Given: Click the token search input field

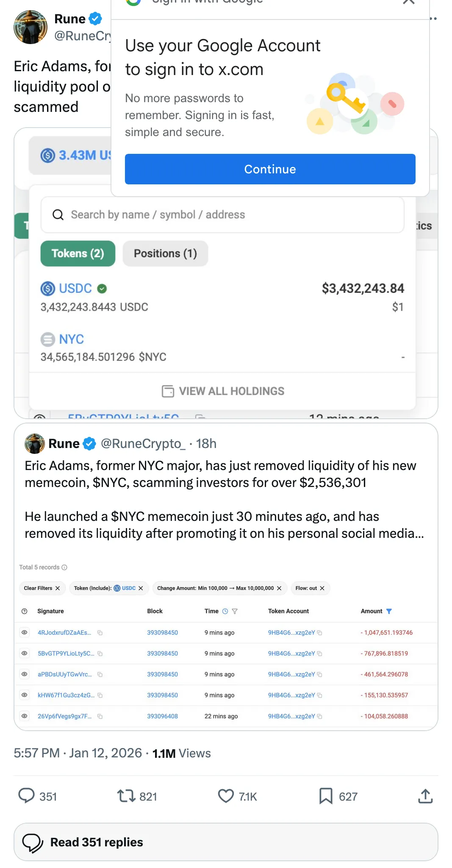Looking at the screenshot, I should [x=229, y=215].
